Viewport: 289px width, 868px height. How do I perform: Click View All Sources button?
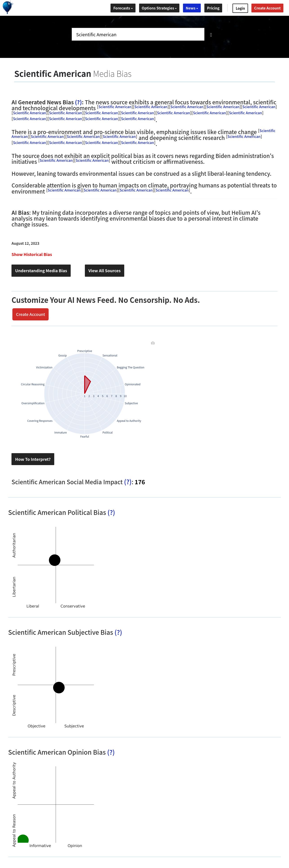104,271
